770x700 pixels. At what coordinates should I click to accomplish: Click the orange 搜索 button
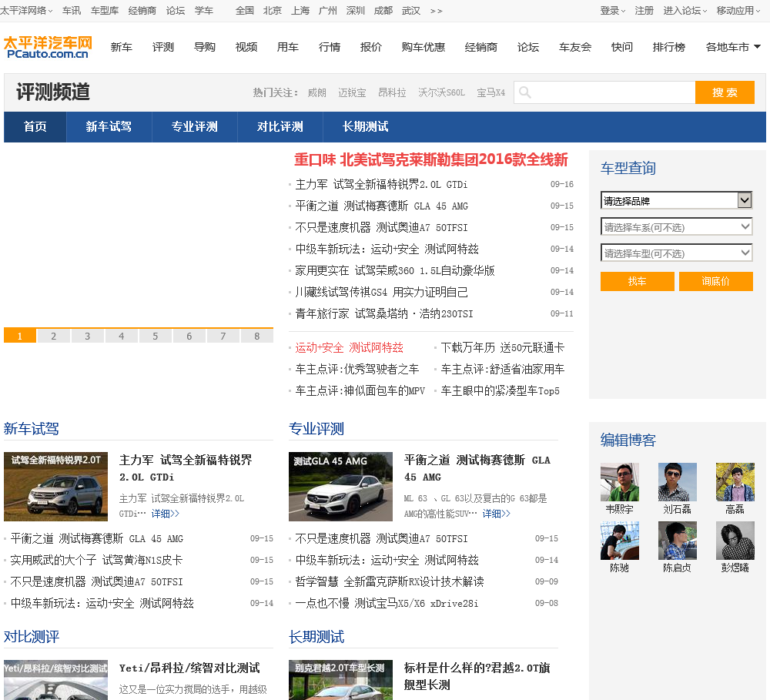(725, 92)
